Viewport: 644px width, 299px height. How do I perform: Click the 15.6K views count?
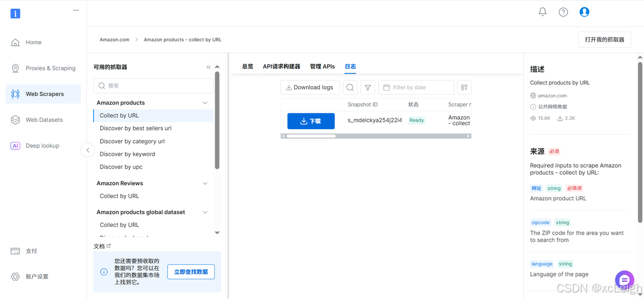[544, 118]
